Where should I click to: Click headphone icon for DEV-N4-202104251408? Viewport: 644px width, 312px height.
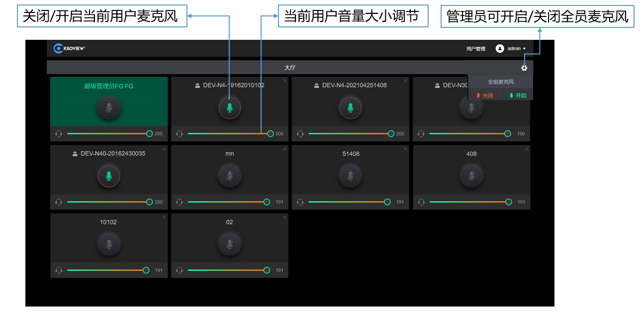pyautogui.click(x=300, y=134)
